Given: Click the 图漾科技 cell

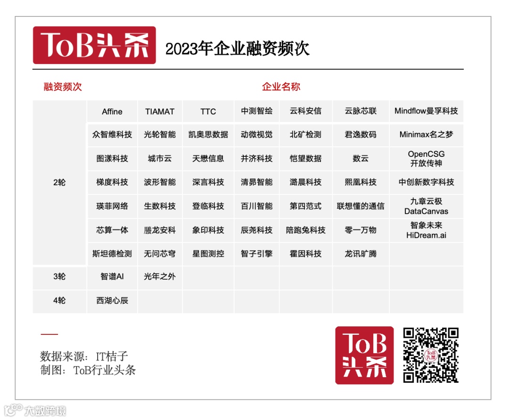Looking at the screenshot, I should coord(112,159).
